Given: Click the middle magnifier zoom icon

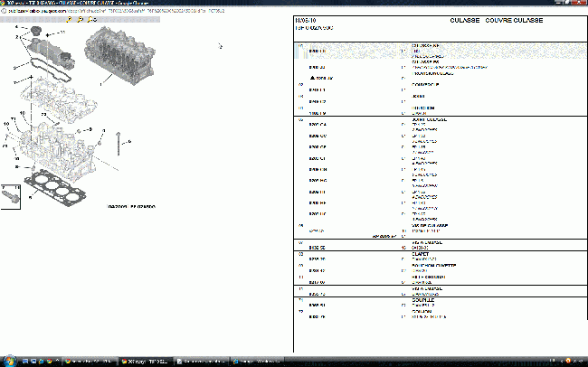Looking at the screenshot, I should coord(80,19).
